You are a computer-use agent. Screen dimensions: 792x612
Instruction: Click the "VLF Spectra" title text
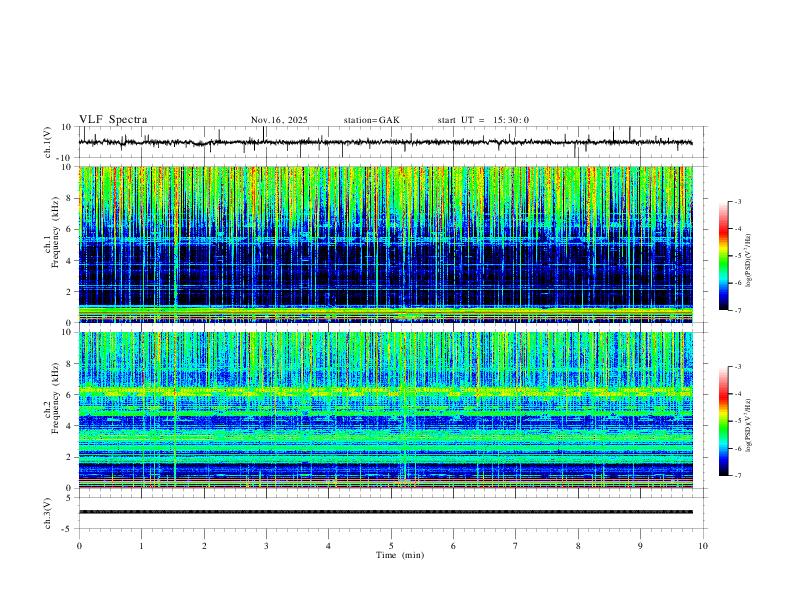click(113, 120)
